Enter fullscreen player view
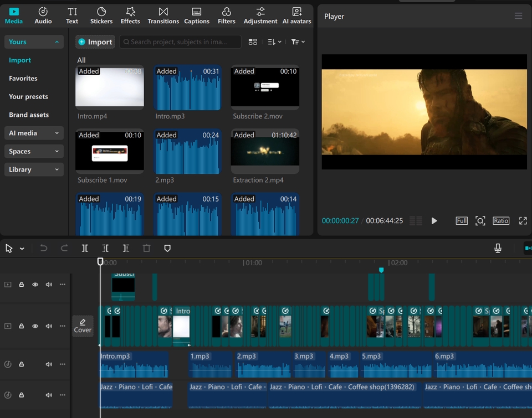Screen dimensions: 532x418 tap(523, 221)
